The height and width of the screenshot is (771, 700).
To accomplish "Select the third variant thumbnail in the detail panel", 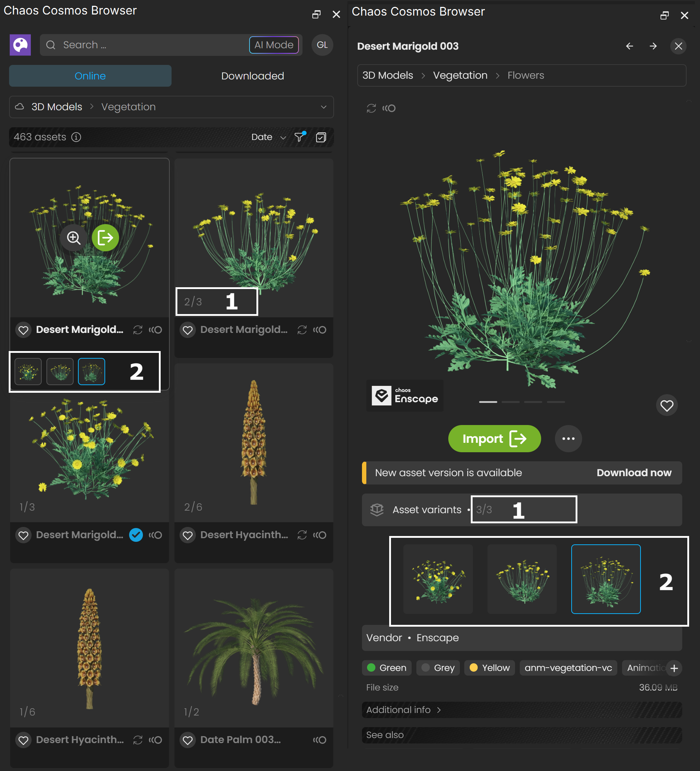I will pyautogui.click(x=606, y=579).
